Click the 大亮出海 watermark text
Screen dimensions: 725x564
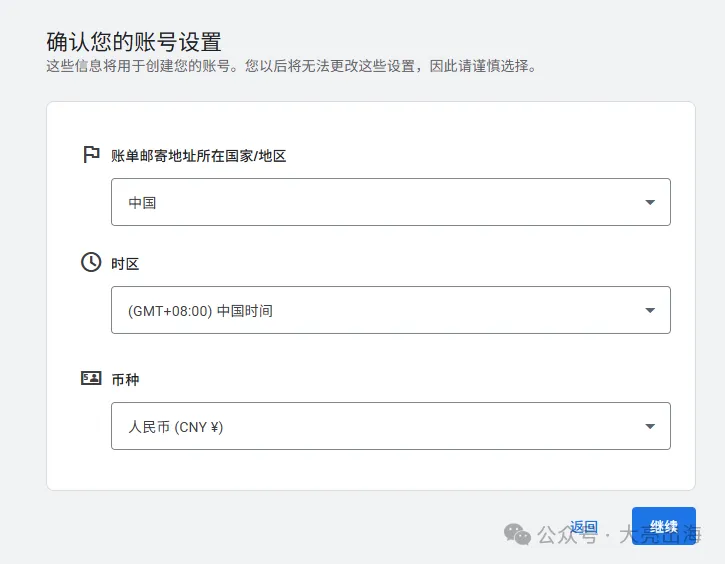660,537
